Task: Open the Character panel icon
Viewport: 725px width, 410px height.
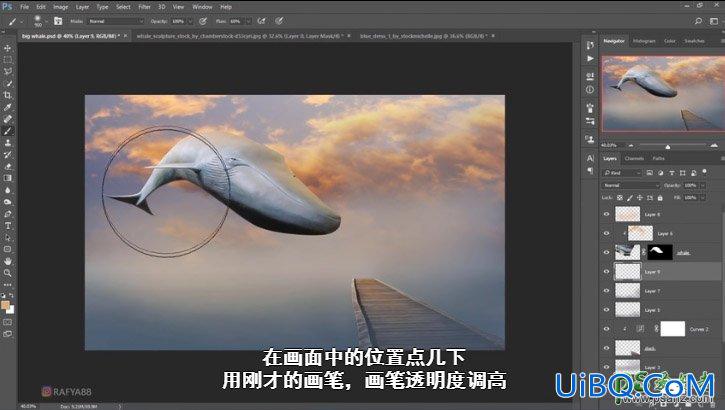Action: tap(590, 158)
